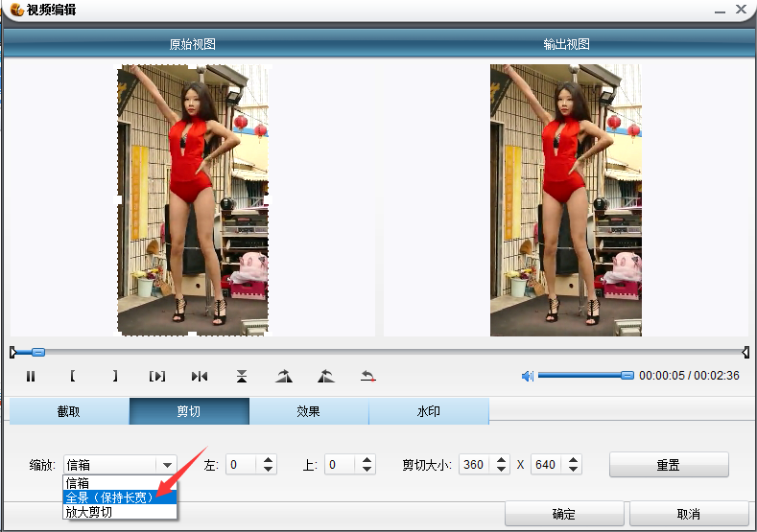The image size is (757, 532).
Task: Click the 原始视图 header label
Action: [192, 44]
